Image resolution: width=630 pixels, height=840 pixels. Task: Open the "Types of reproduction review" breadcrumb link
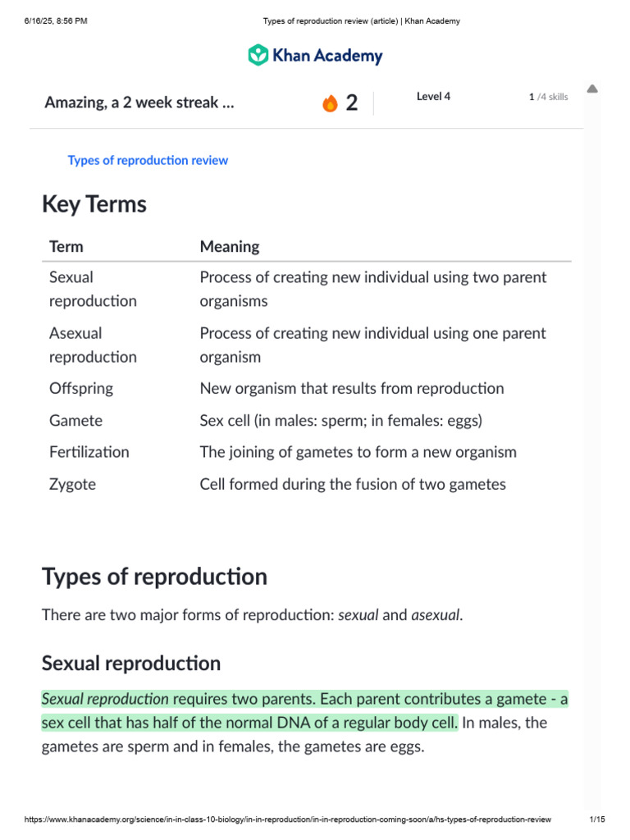[148, 161]
